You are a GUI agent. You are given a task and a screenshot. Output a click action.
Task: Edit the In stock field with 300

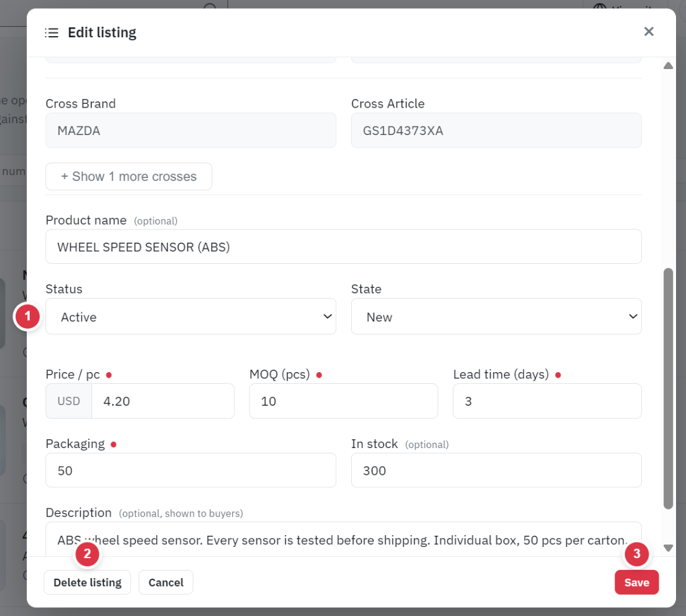[x=496, y=470]
